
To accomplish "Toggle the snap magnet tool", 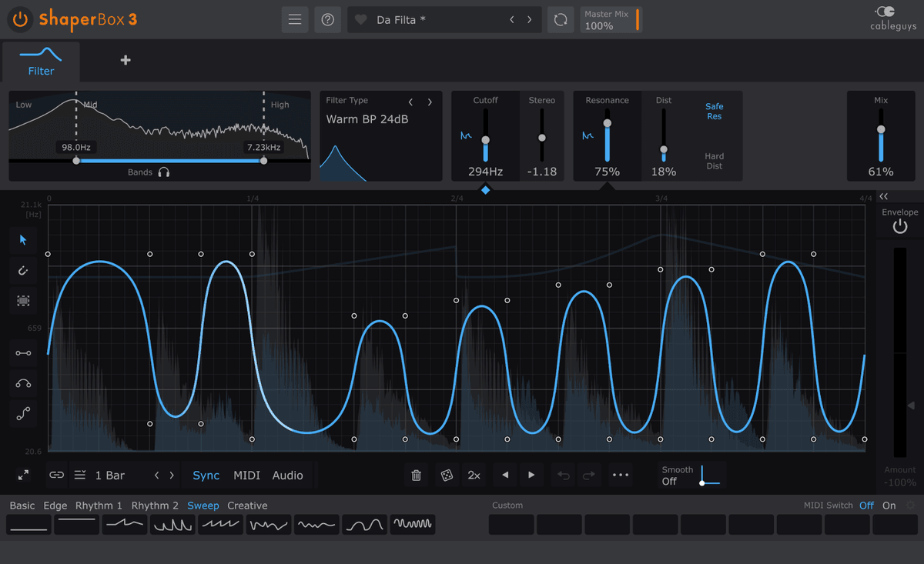I will (23, 271).
